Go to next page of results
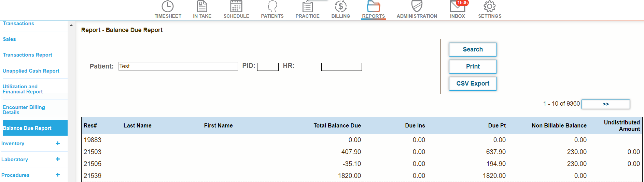The image size is (644, 182). point(605,104)
